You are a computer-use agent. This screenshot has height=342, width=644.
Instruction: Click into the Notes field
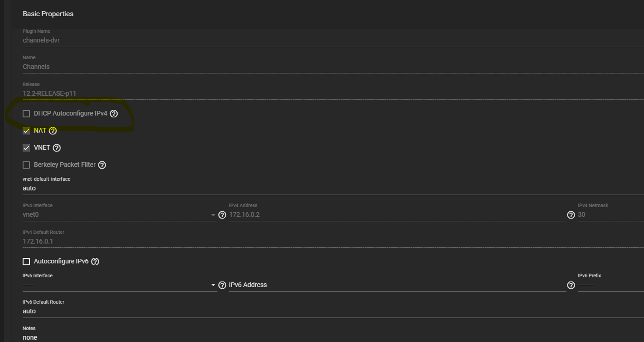pos(323,337)
